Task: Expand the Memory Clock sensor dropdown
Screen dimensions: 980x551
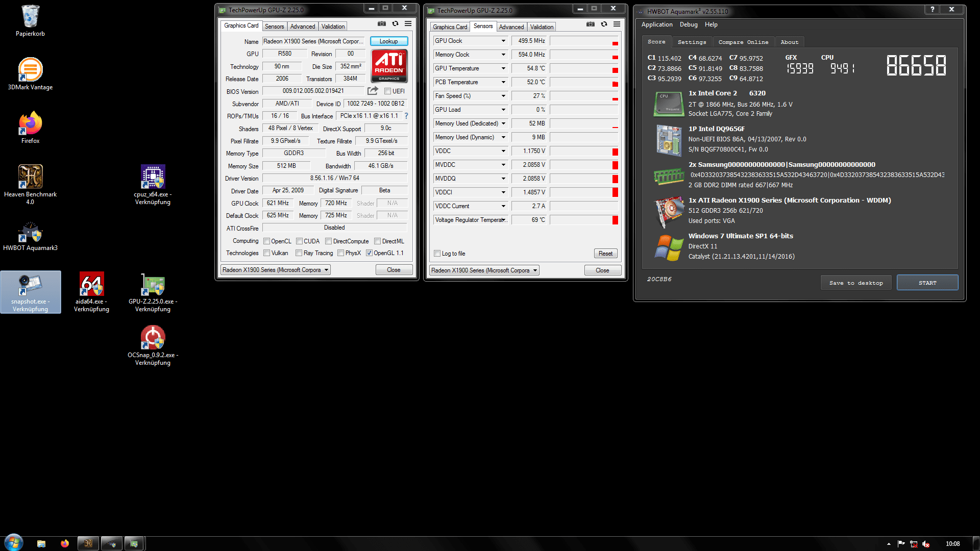Action: [x=503, y=55]
